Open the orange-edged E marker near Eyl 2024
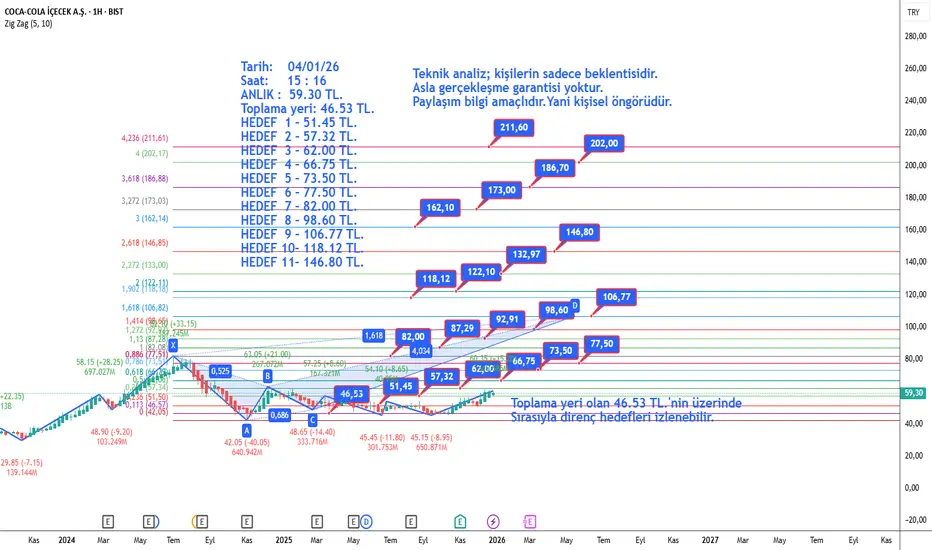Viewport: 932px width, 550px height. pyautogui.click(x=201, y=521)
